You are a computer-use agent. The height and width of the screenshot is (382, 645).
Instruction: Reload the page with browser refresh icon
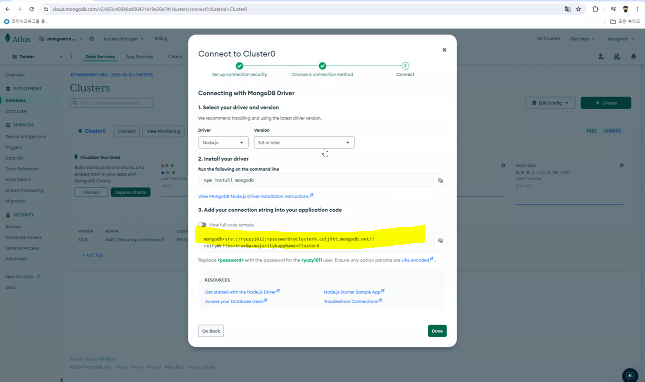click(31, 9)
